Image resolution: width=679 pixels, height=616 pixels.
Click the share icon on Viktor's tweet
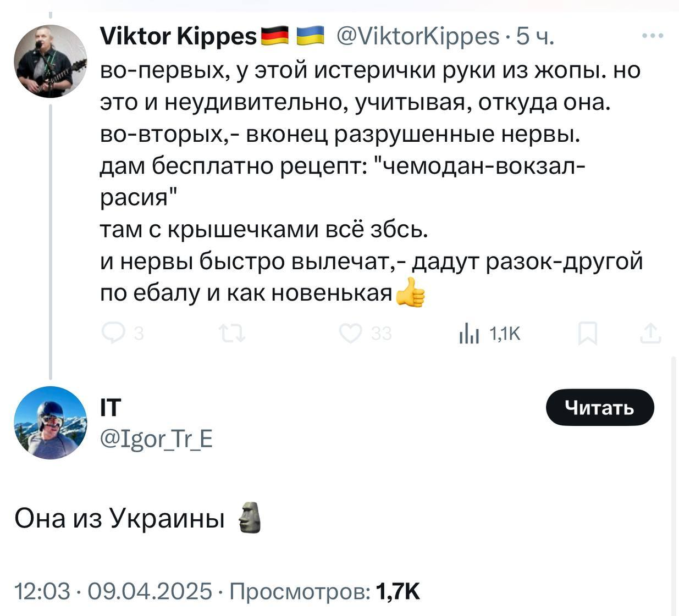[x=650, y=334]
